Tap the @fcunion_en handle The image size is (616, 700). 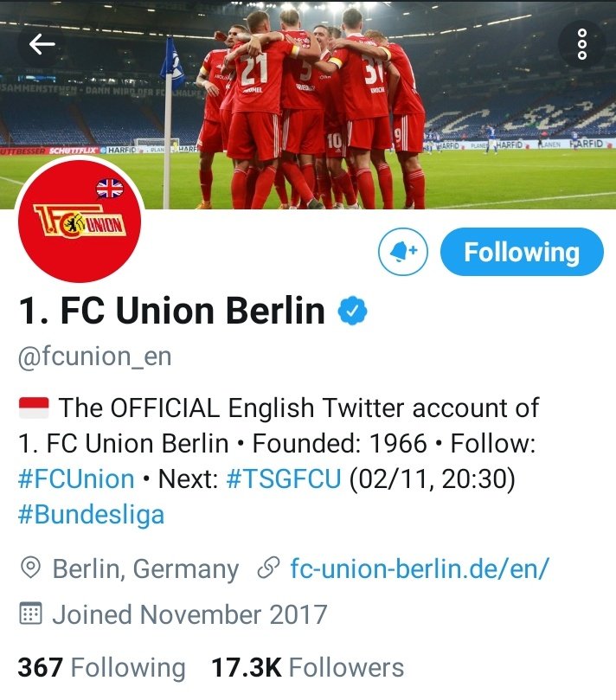pyautogui.click(x=94, y=357)
